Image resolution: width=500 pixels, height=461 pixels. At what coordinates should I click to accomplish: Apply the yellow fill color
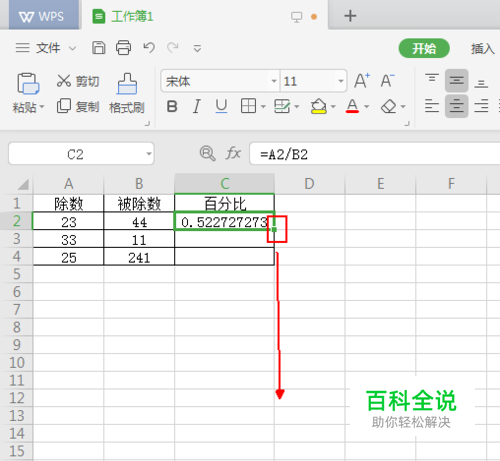(319, 106)
